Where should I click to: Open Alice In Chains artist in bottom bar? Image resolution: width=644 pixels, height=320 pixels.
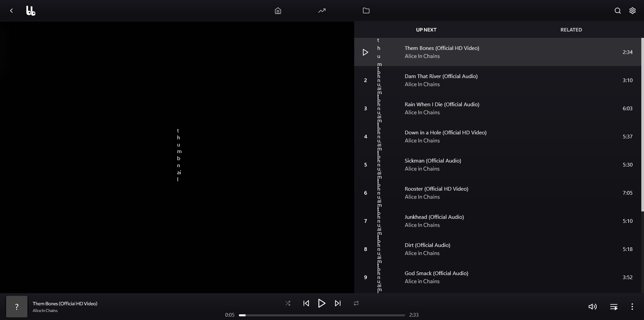[45, 311]
